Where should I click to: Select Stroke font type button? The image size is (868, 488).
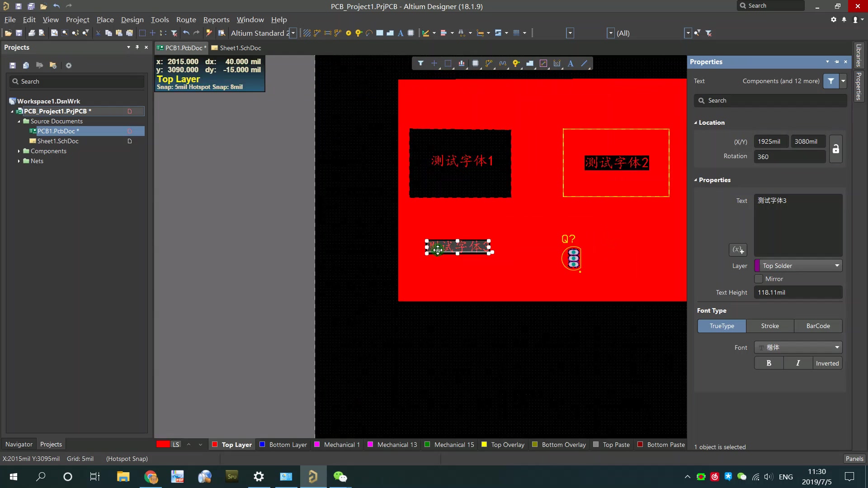(769, 325)
